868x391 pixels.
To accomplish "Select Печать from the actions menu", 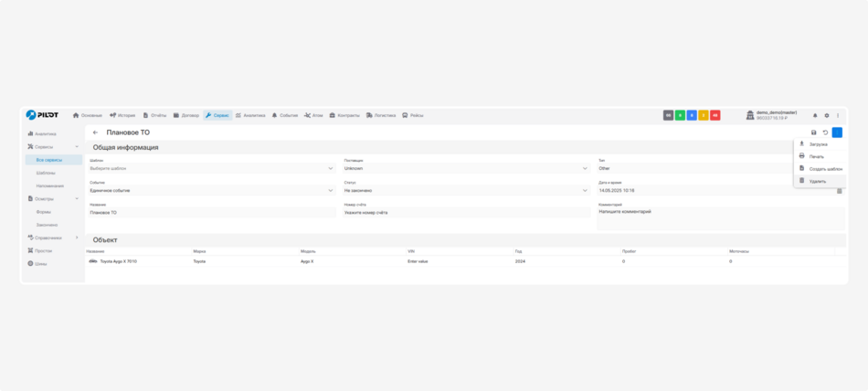I will pos(816,156).
